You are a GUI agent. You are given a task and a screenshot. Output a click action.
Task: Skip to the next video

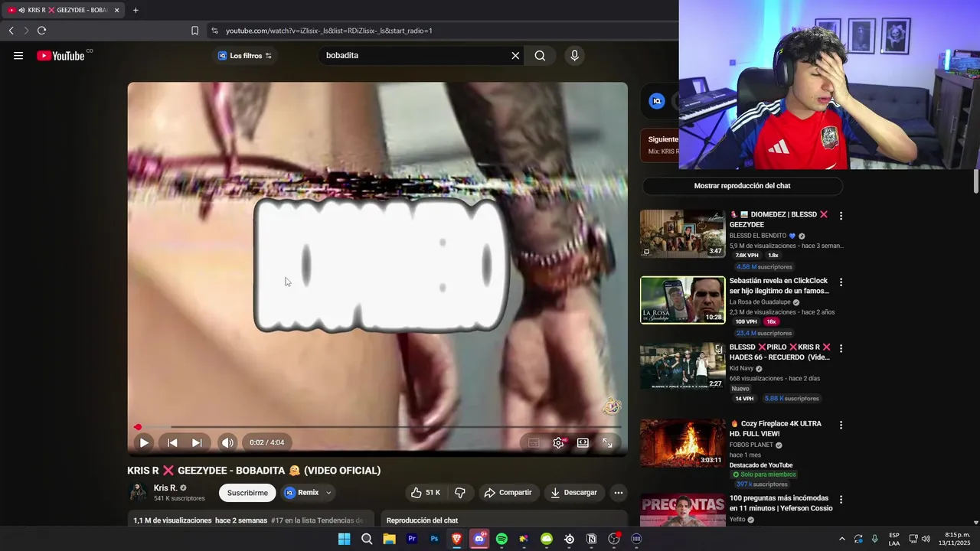coord(197,442)
